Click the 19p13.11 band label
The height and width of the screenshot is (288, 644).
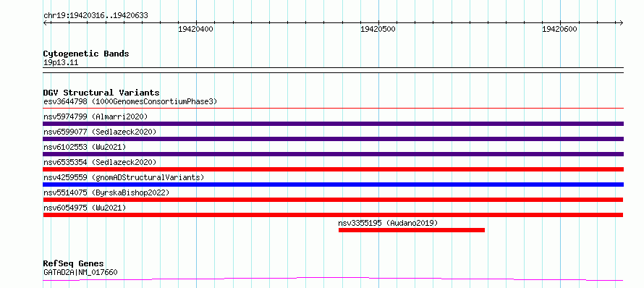tap(61, 63)
